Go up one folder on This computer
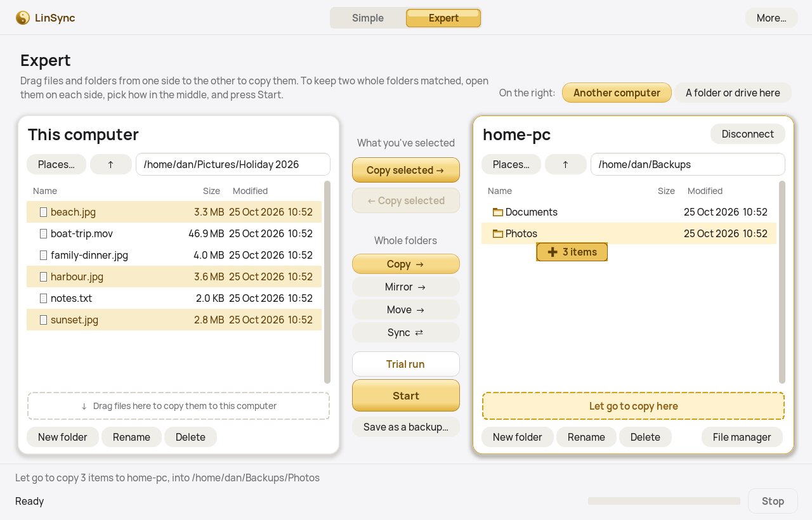 [111, 164]
